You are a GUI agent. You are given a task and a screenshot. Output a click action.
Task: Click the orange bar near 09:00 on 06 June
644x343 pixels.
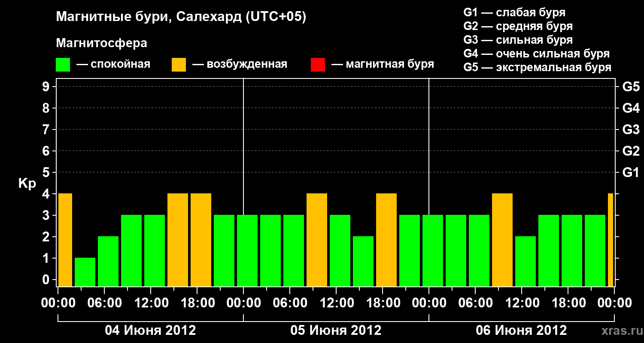tap(502, 240)
